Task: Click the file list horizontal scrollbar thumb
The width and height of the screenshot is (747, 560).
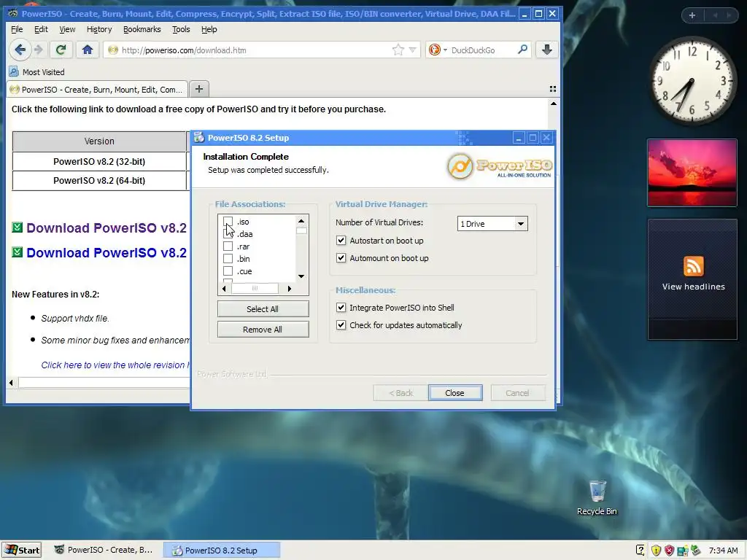Action: coord(255,288)
